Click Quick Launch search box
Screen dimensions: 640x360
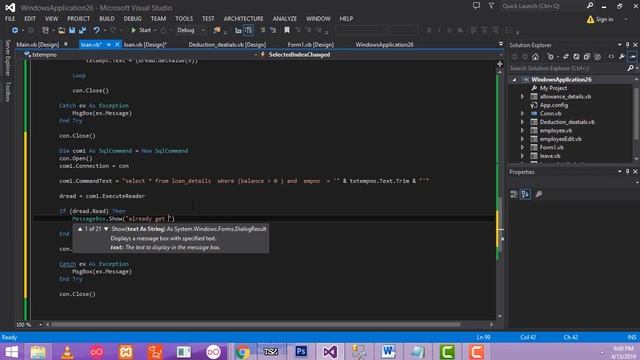[x=543, y=6]
